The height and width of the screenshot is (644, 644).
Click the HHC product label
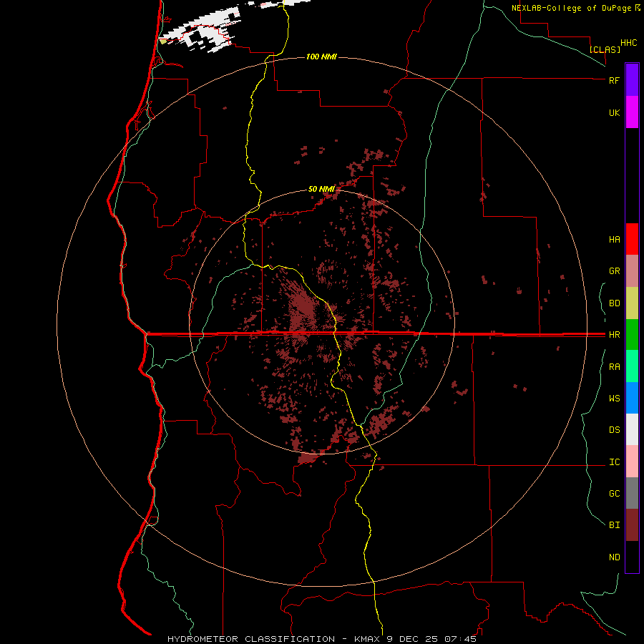629,43
